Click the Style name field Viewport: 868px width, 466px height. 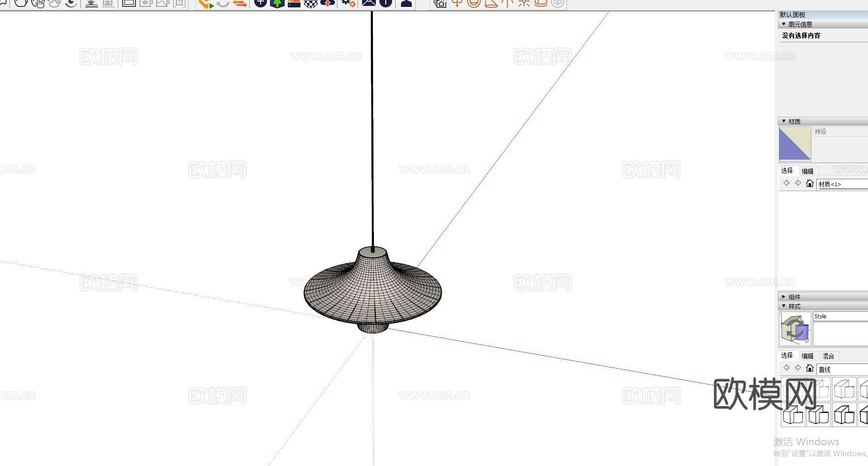pos(840,316)
